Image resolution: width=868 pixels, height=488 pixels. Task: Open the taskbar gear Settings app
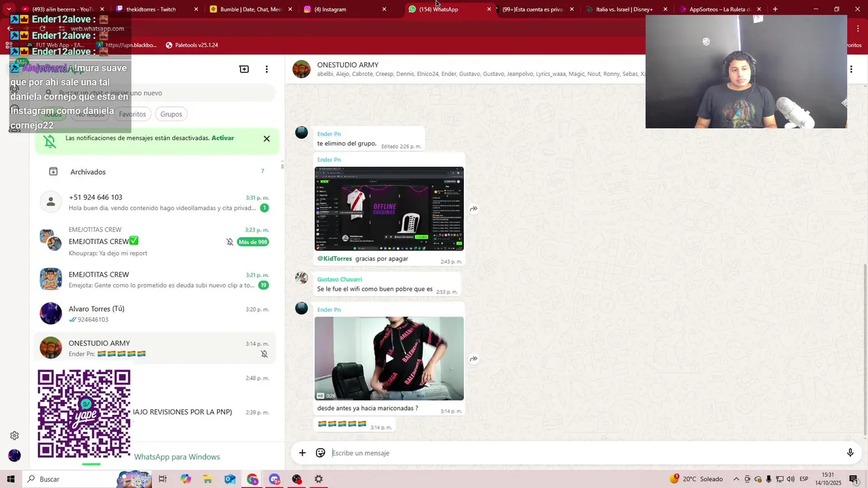tap(319, 479)
